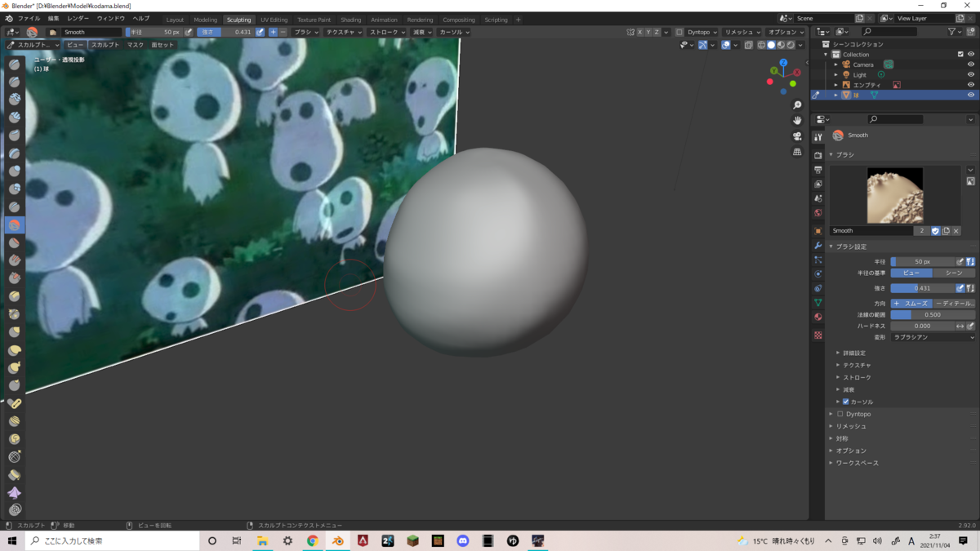980x551 pixels.
Task: Open the レンダー menu
Action: click(78, 19)
